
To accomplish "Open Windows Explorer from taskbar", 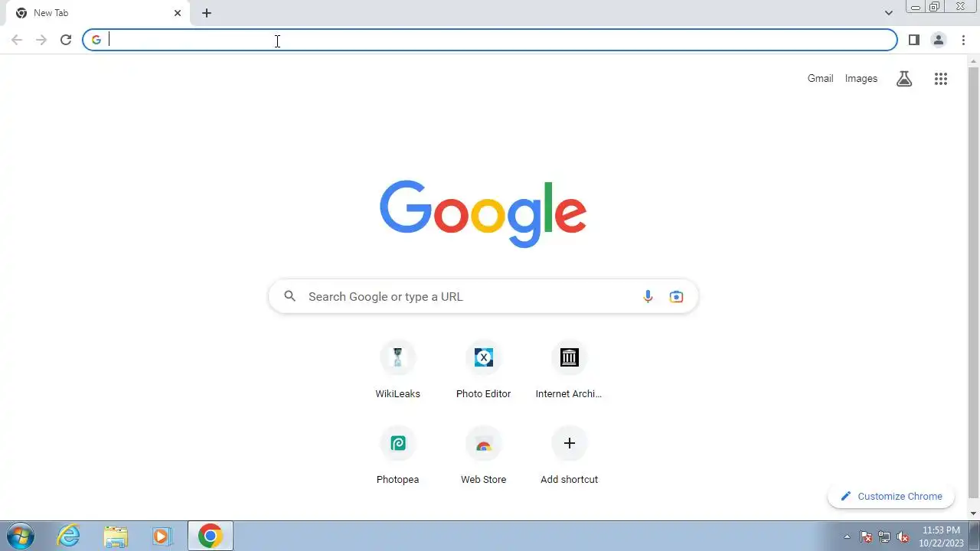I will pos(116,536).
